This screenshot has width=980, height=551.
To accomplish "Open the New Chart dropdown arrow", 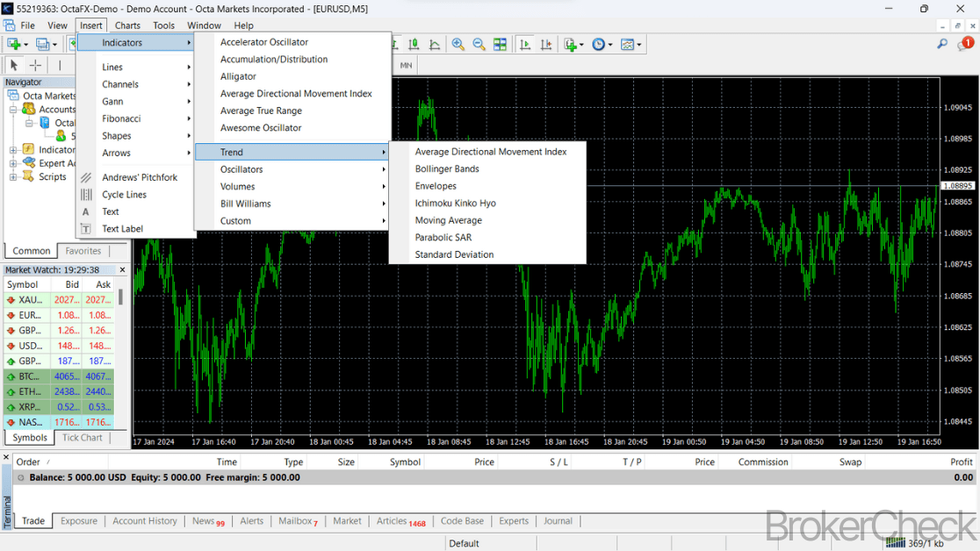I will point(25,45).
